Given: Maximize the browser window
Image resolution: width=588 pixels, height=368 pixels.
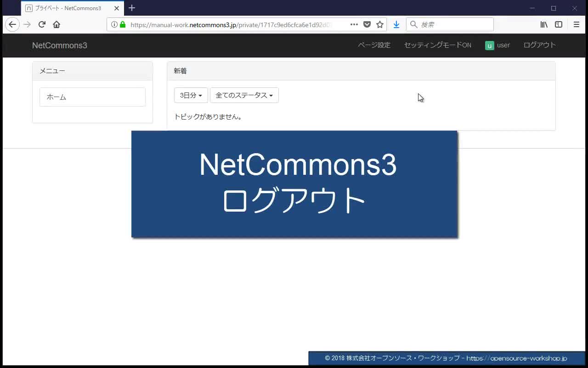Looking at the screenshot, I should [554, 8].
